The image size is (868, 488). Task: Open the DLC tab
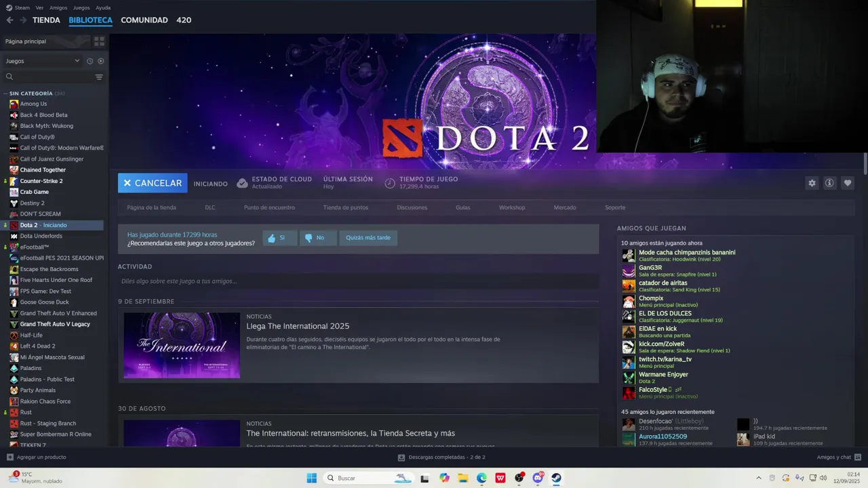point(210,207)
